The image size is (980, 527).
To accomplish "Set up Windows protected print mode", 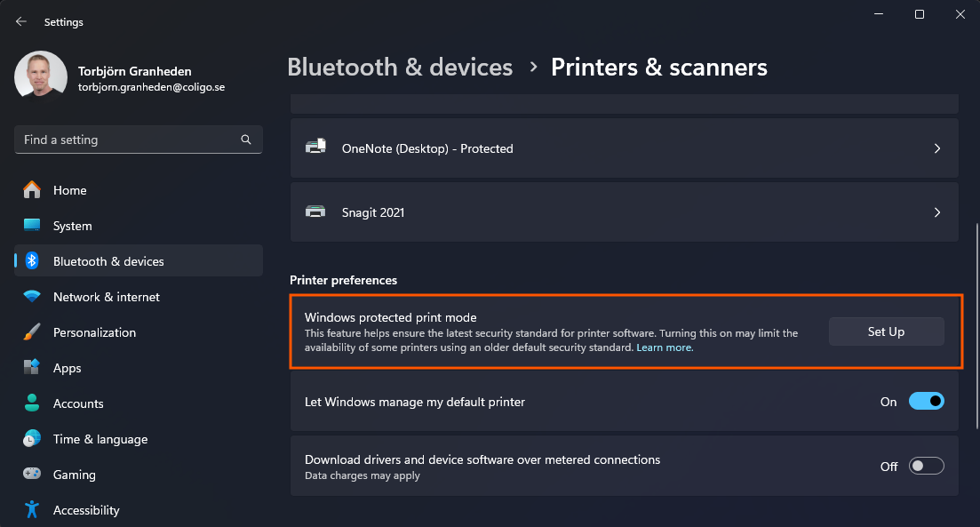I will click(x=885, y=331).
